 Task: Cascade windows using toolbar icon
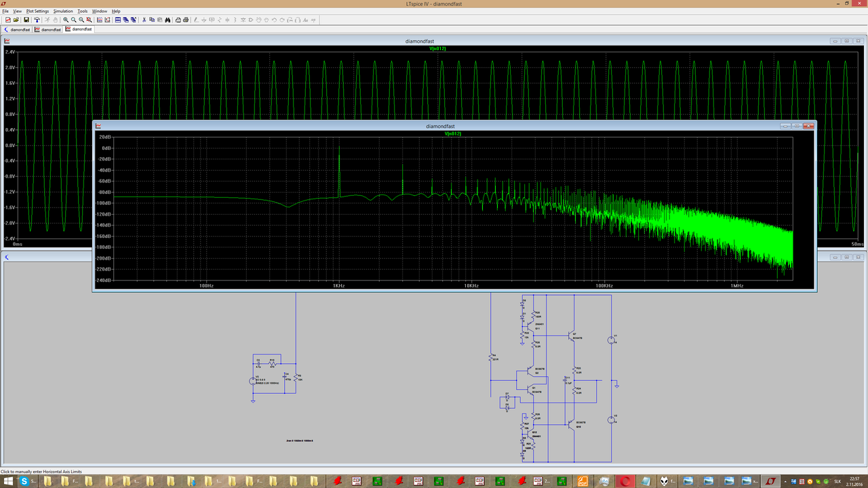pyautogui.click(x=125, y=20)
